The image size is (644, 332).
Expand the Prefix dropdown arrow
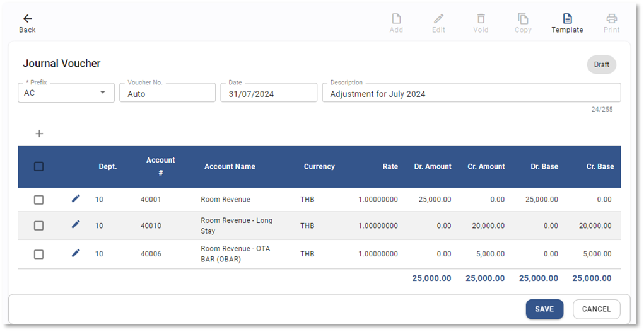[x=103, y=93]
